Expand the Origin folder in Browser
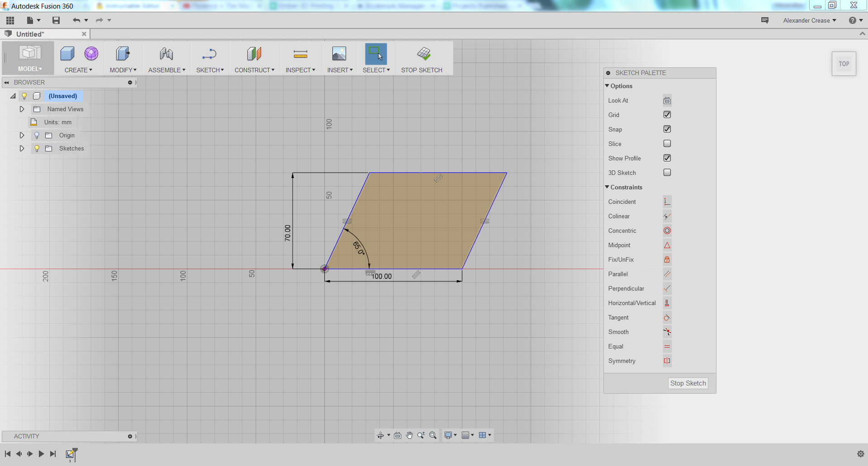This screenshot has width=868, height=466. pos(21,135)
